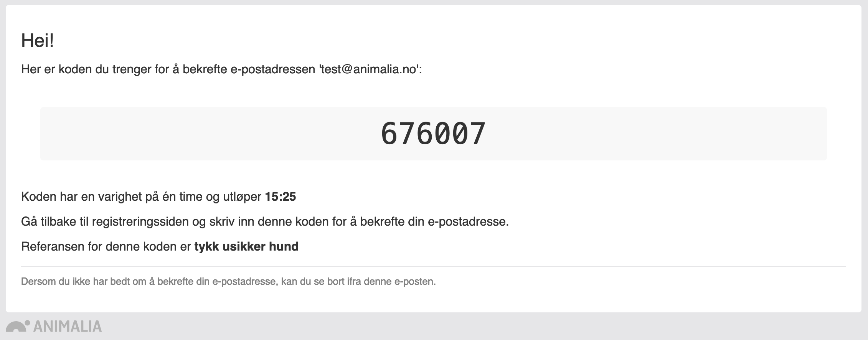Click the Animalia logo icon in footer
This screenshot has height=340, width=868.
point(18,326)
